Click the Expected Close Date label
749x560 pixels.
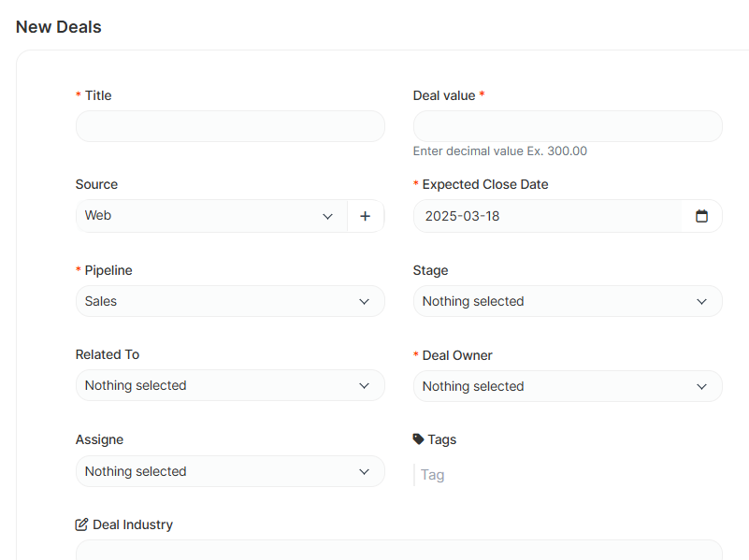484,184
